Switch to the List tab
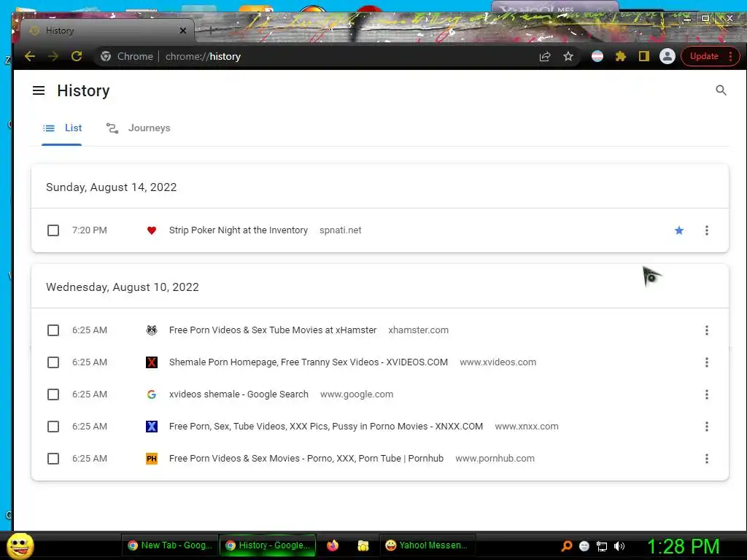 [x=62, y=128]
